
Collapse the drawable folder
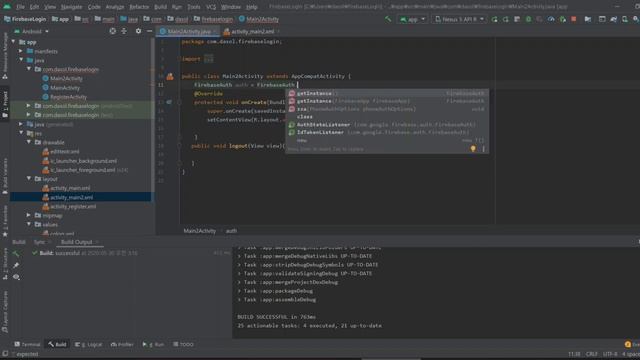pyautogui.click(x=29, y=142)
